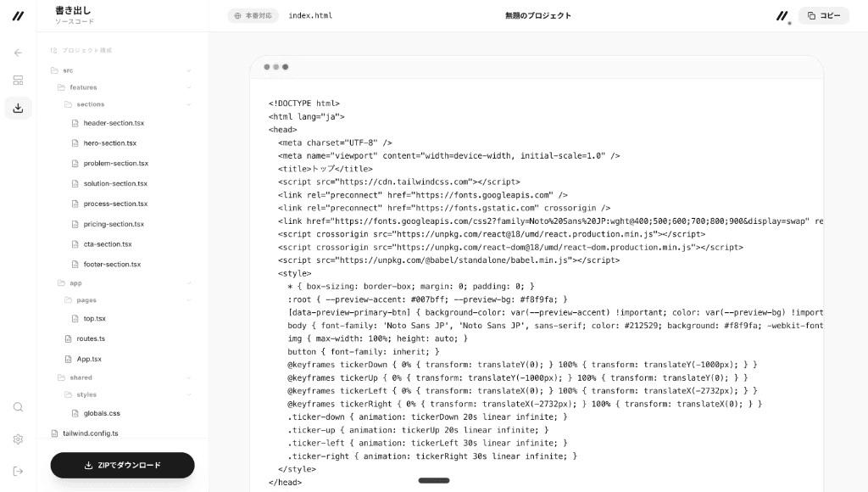The width and height of the screenshot is (868, 492).
Task: Collapse the sections folder chevron
Action: pos(189,104)
